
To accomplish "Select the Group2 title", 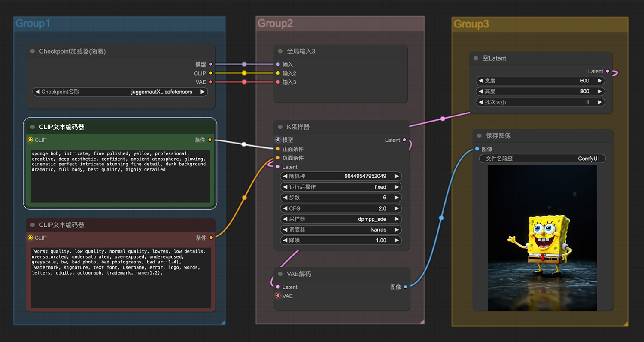I will tap(275, 24).
